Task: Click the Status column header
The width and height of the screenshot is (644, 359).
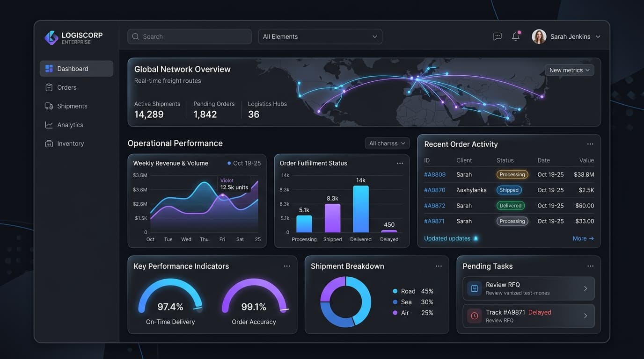Action: (505, 160)
